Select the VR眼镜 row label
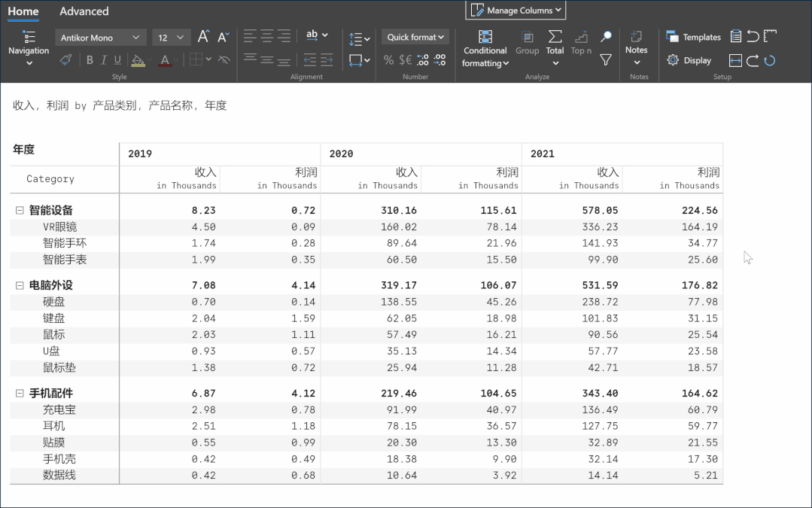812x508 pixels. pos(59,227)
